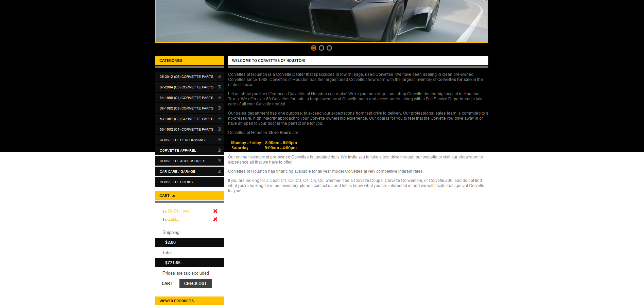Expand 05-2012 (C6) Corvette Parts plus icon
Viewport: 644px width, 305px height.
click(219, 77)
